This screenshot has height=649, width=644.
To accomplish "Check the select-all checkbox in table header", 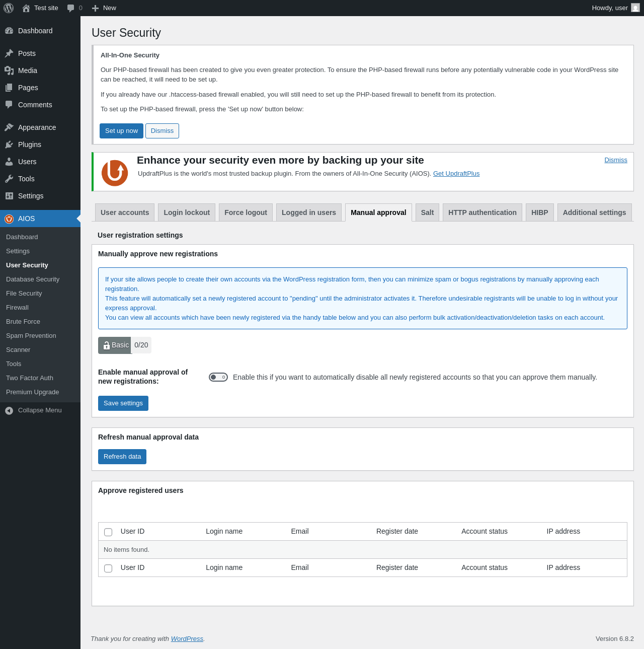I will [108, 532].
